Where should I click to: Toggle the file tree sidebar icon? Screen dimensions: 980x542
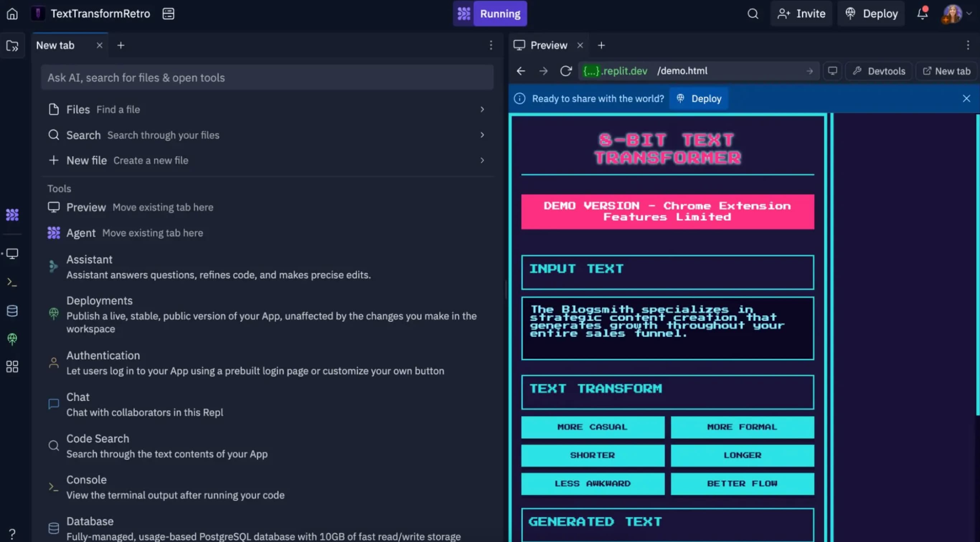(x=12, y=46)
